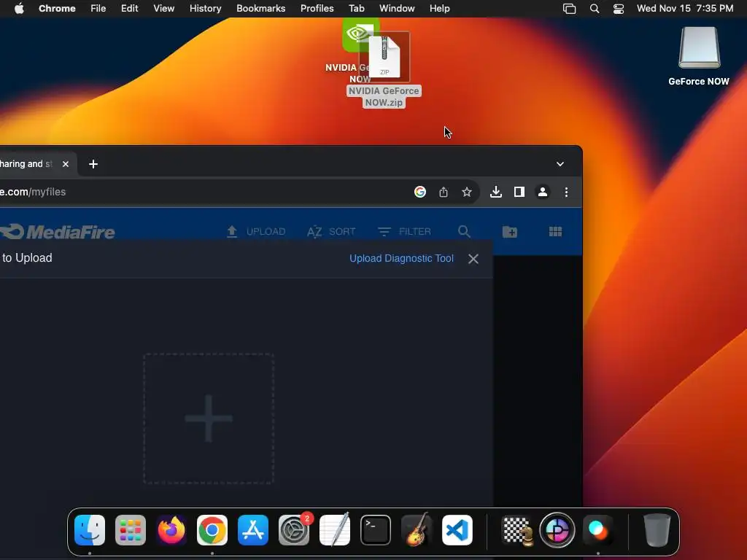Screen dimensions: 747x560
Task: Open the Help menu
Action: [439, 8]
